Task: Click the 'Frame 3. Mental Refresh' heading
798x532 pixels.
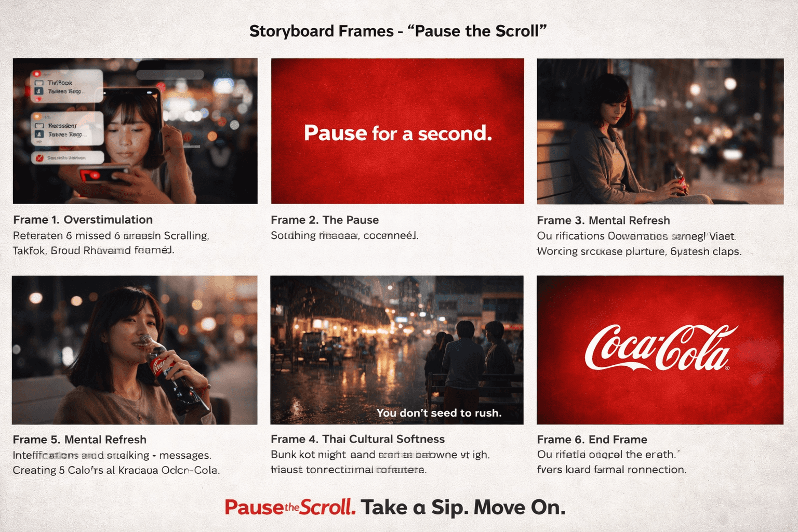Action: coord(603,220)
